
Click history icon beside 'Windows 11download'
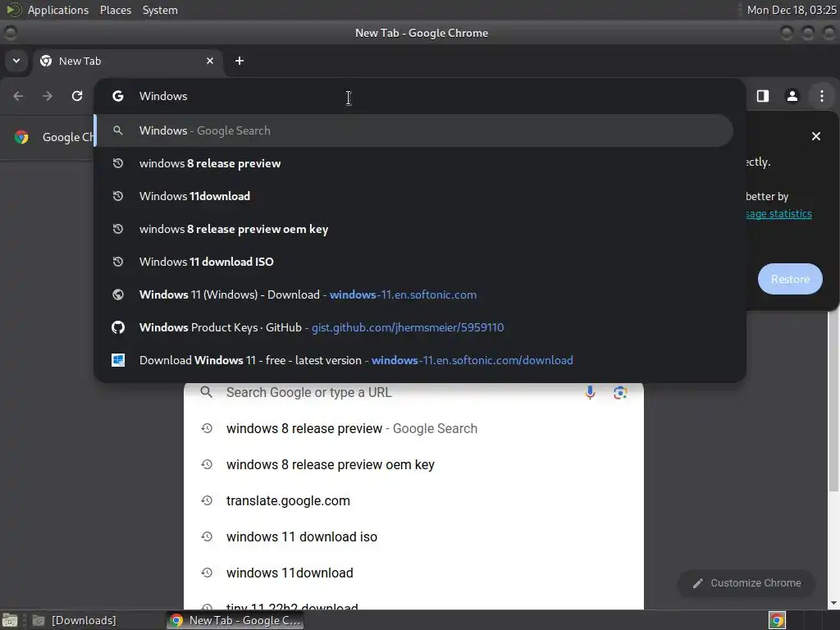coord(118,196)
